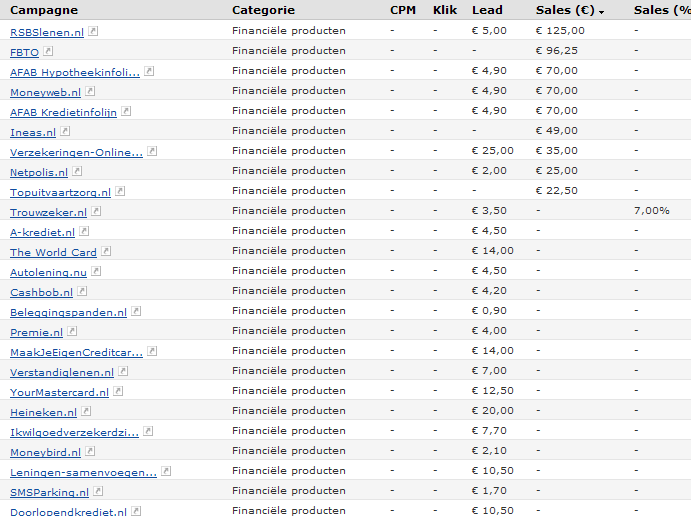Viewport: 691px width, 516px height.
Task: Sort by the Categorie column header
Action: pyautogui.click(x=263, y=10)
